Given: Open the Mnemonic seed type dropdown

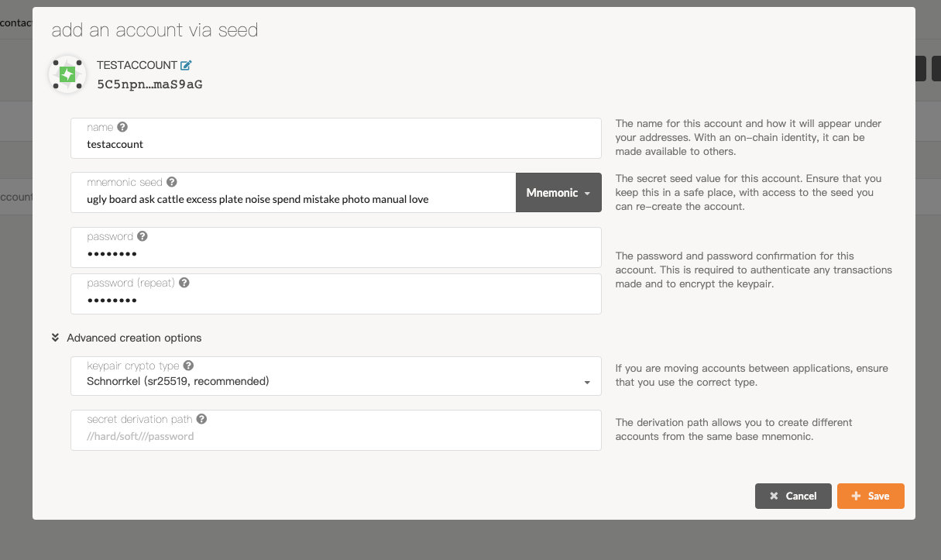Looking at the screenshot, I should [558, 193].
